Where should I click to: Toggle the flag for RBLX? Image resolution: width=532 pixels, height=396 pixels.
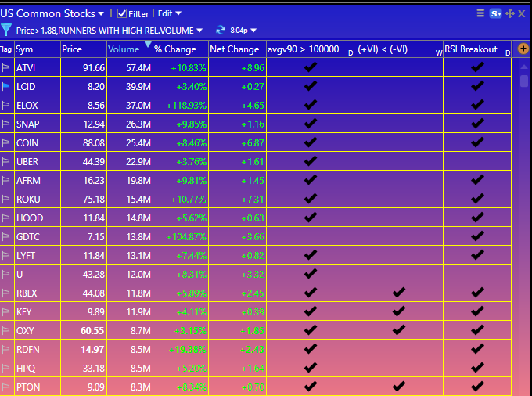(5, 293)
